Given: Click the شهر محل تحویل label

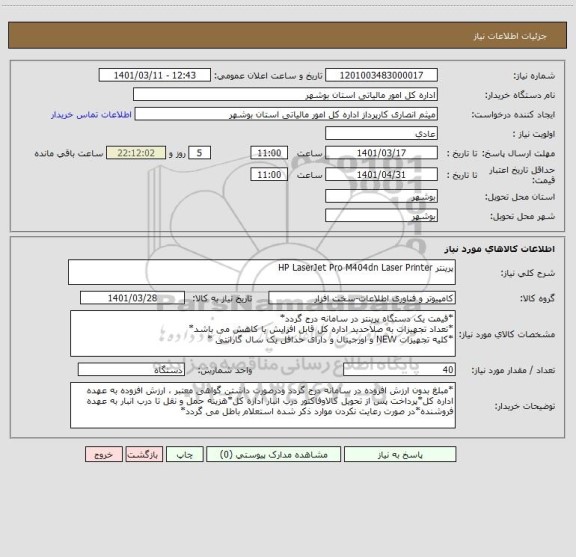Looking at the screenshot, I should pyautogui.click(x=523, y=216).
